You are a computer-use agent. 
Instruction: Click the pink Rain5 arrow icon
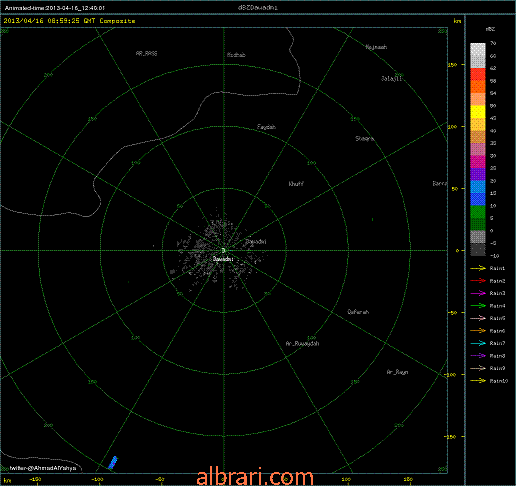(478, 318)
